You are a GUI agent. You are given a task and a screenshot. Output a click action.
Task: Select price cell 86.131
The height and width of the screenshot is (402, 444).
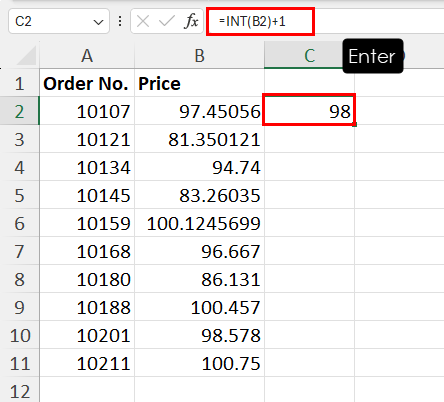tap(199, 279)
